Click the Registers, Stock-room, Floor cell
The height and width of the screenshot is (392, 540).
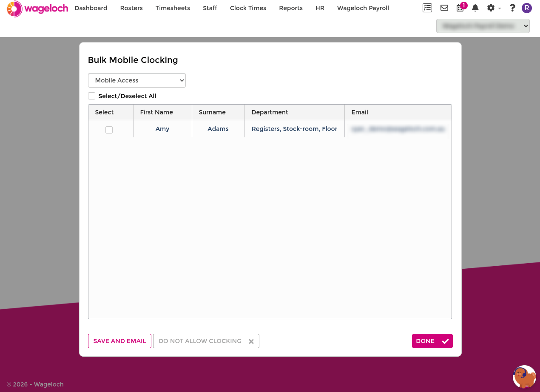(295, 129)
